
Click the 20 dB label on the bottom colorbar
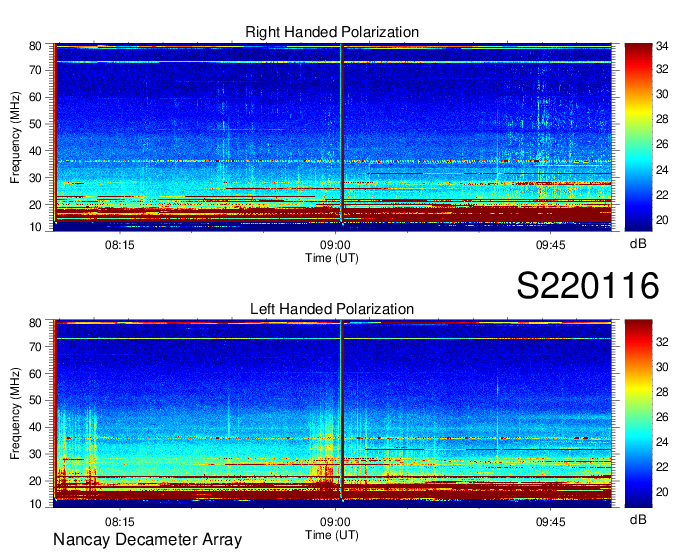click(x=662, y=492)
